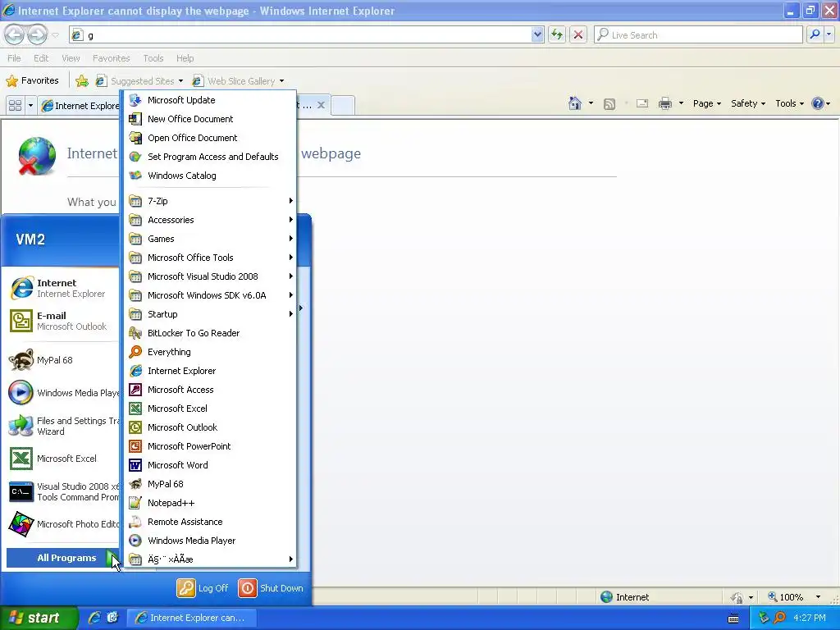Image resolution: width=840 pixels, height=630 pixels.
Task: Expand the Games folder
Action: [x=210, y=239]
